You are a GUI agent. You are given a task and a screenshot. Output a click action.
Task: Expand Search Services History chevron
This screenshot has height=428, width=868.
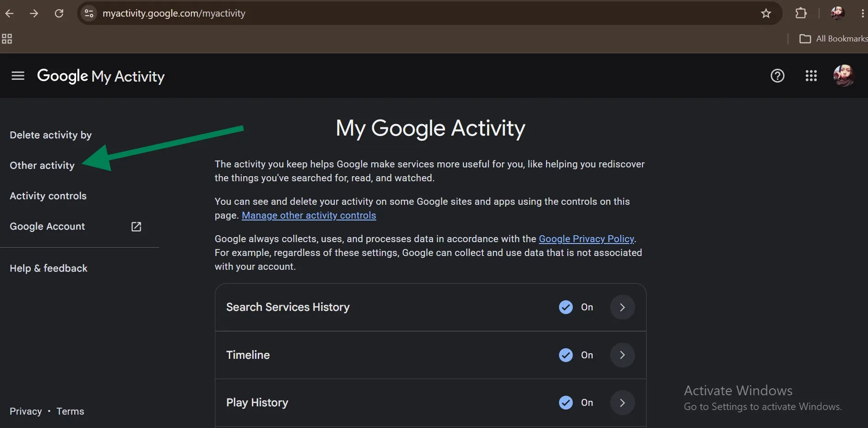(622, 307)
